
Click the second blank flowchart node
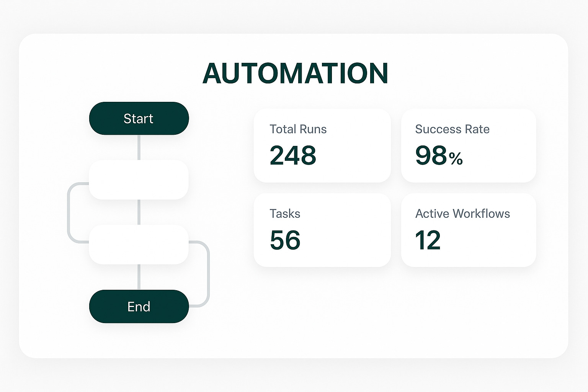[139, 245]
